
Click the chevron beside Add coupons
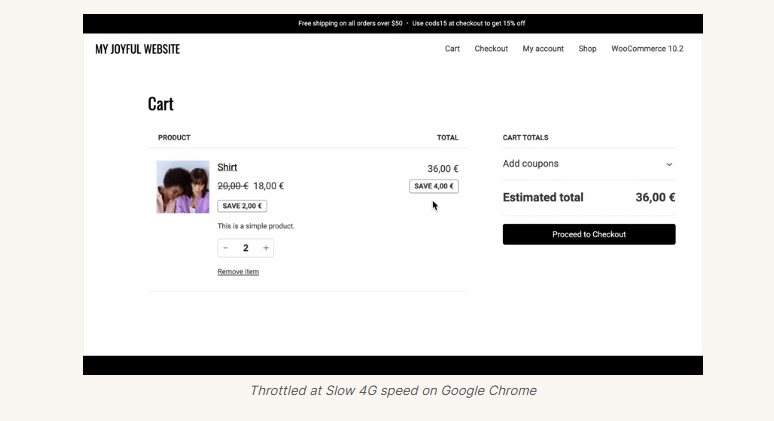pos(669,164)
